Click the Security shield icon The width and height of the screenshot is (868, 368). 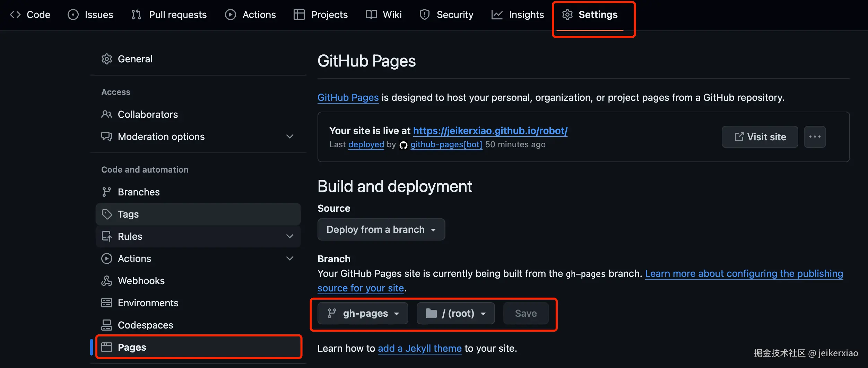click(425, 15)
